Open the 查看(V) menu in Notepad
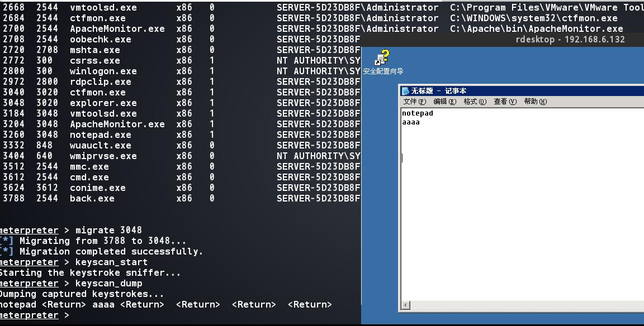This screenshot has height=326, width=644. point(505,101)
